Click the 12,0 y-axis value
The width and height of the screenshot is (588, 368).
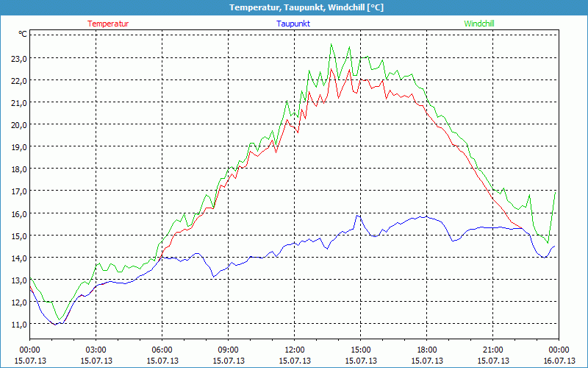coord(21,302)
